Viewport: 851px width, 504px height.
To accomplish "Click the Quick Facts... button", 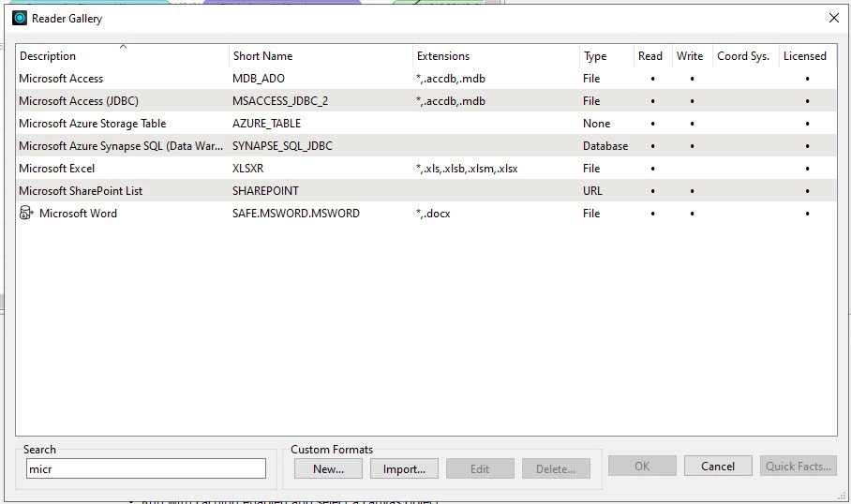I will coord(799,466).
